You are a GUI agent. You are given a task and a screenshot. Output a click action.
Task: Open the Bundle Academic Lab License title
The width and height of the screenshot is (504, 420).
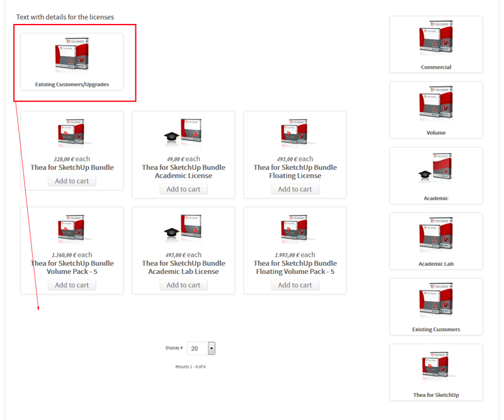coord(183,268)
